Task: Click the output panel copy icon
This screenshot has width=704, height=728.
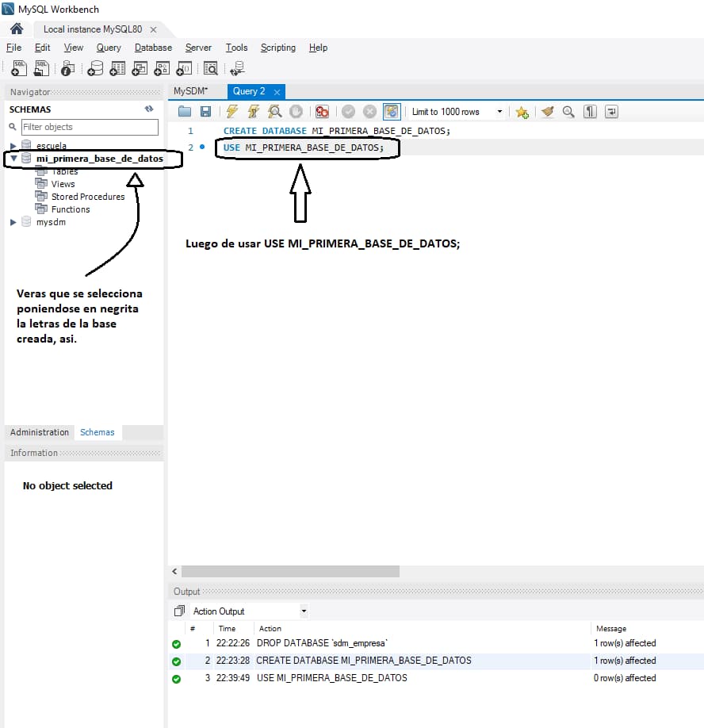Action: (x=179, y=611)
